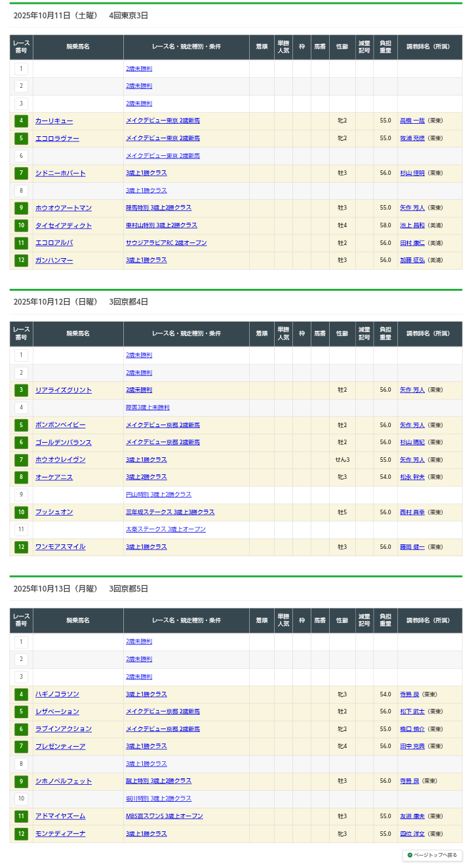The height and width of the screenshot is (868, 472).
Task: Open trainer 橋口 慎介 link
Action: coord(412,728)
